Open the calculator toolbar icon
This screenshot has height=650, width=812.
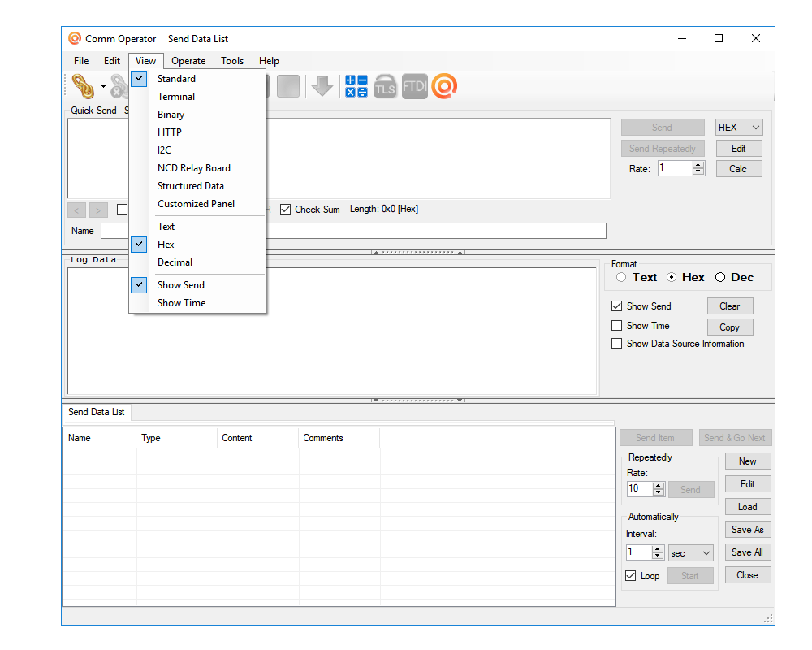pos(356,86)
